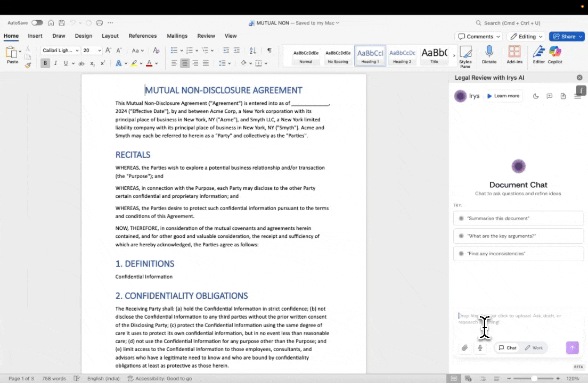Open the Editor tool

[x=539, y=55]
